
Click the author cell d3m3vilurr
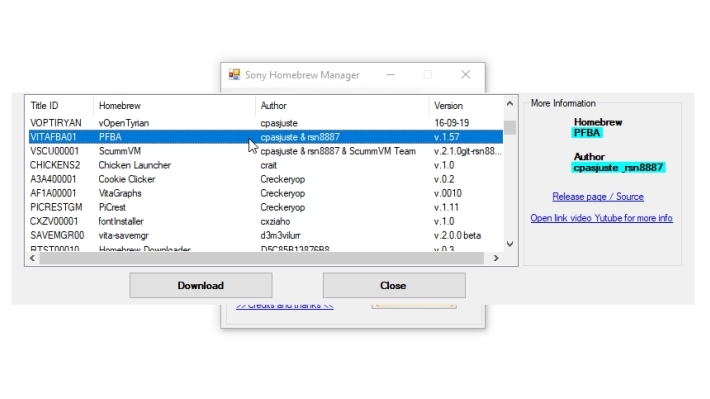click(x=280, y=235)
